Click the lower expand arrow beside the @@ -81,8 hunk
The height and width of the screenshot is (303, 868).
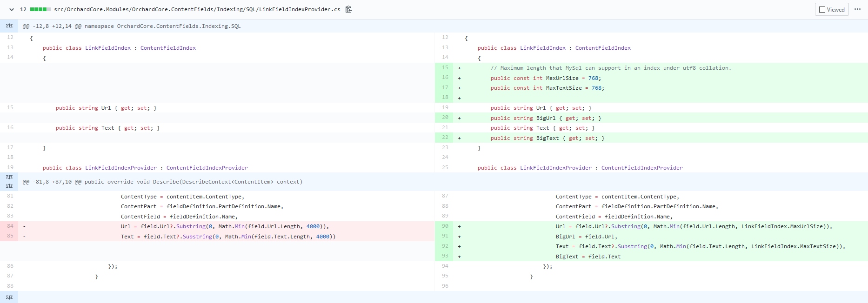9,186
